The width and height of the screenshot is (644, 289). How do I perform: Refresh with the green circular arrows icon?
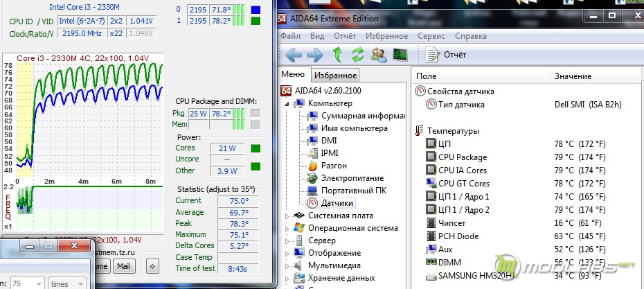pyautogui.click(x=358, y=54)
